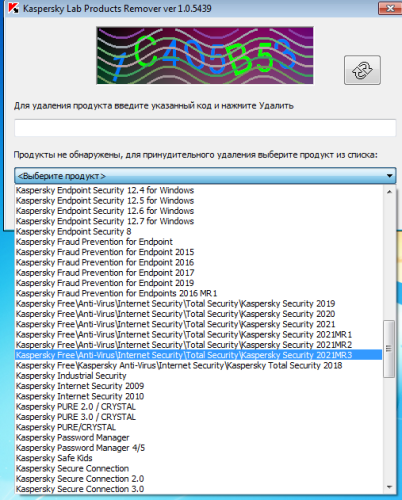402x500 pixels.
Task: Click the list scrollbar down arrow
Action: point(389,487)
